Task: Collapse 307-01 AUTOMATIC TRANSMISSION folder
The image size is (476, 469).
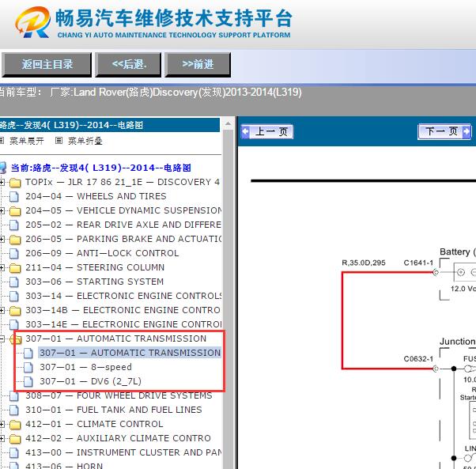Action: coord(2,339)
